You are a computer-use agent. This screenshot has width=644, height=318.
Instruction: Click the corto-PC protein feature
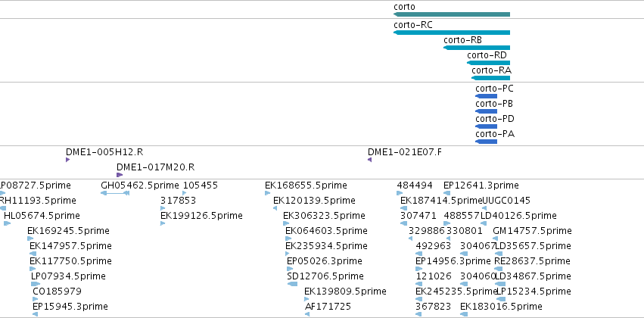(x=487, y=96)
